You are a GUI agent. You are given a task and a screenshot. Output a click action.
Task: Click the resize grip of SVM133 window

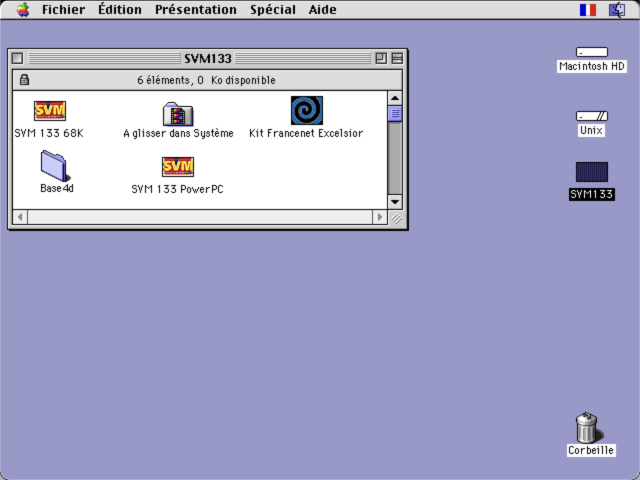[x=396, y=218]
